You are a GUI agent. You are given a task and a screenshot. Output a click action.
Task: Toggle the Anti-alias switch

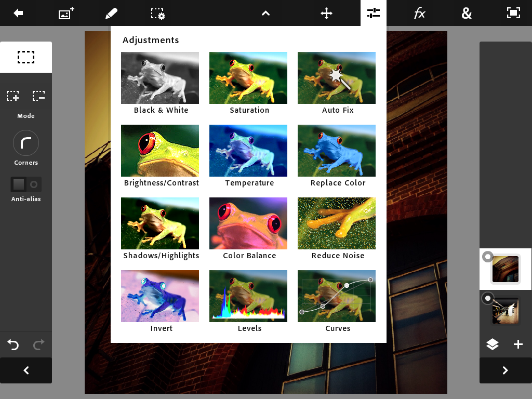click(26, 184)
